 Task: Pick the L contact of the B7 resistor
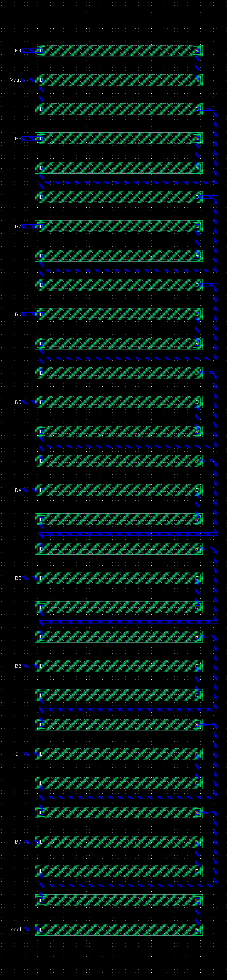pyautogui.click(x=41, y=226)
